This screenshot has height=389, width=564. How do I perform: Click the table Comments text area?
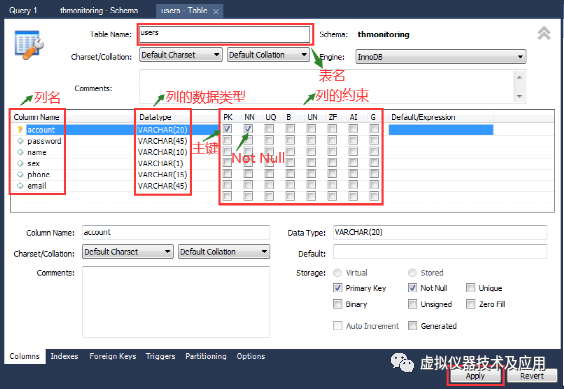coord(327,86)
